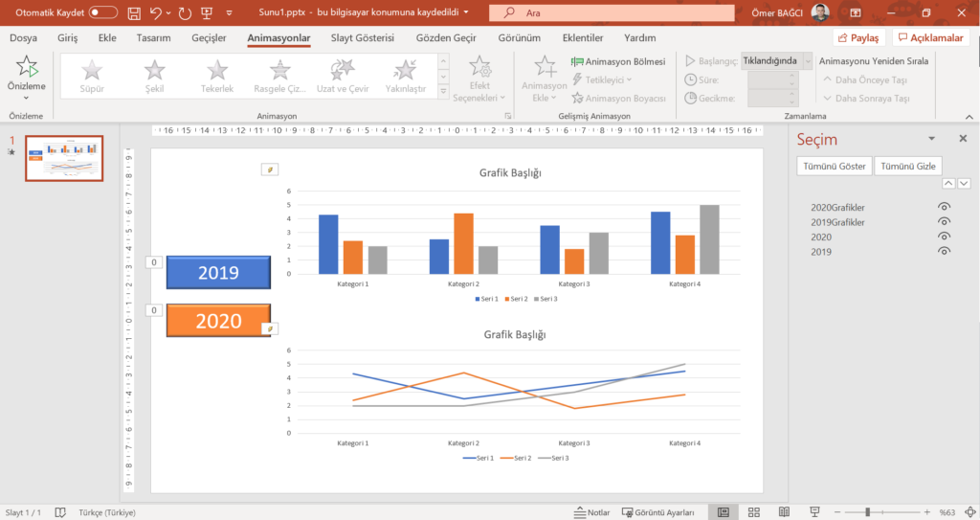This screenshot has width=980, height=520.
Task: Apply the Uzat ve Çevir animation
Action: (343, 77)
